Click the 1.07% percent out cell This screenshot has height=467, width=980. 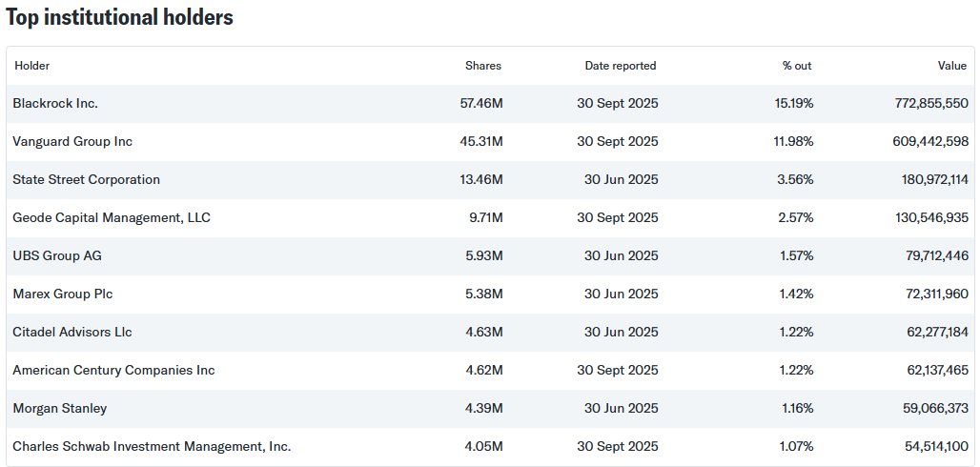(797, 447)
